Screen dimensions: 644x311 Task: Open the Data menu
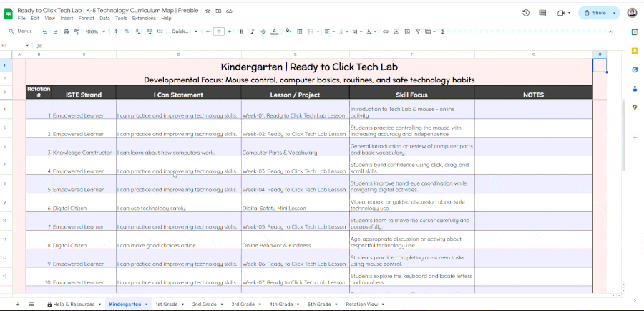(104, 19)
